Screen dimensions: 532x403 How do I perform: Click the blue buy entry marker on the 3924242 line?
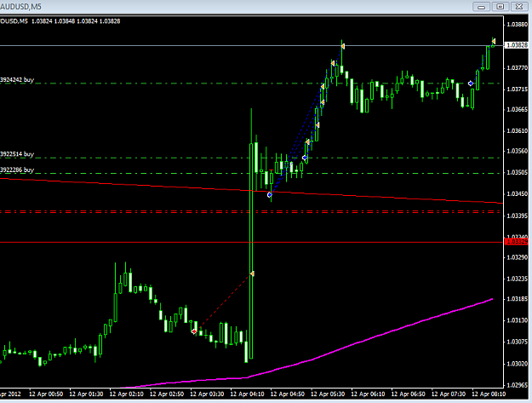coord(471,83)
